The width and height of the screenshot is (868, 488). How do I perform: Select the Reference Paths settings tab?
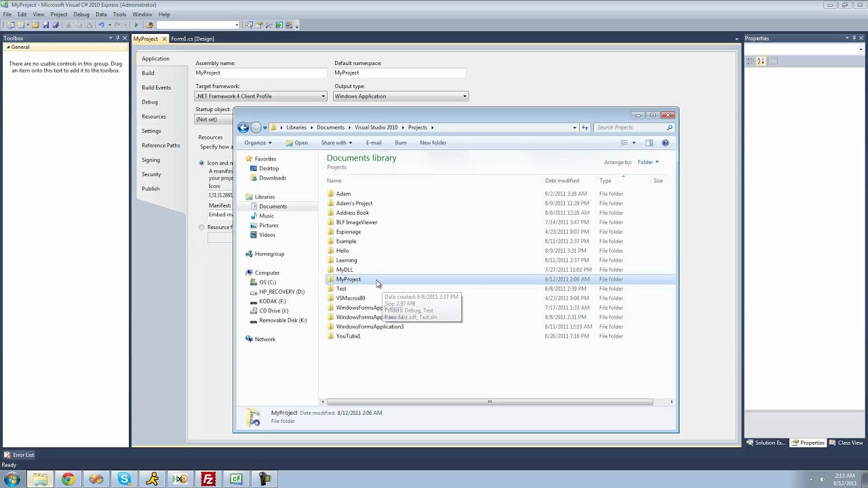point(161,145)
